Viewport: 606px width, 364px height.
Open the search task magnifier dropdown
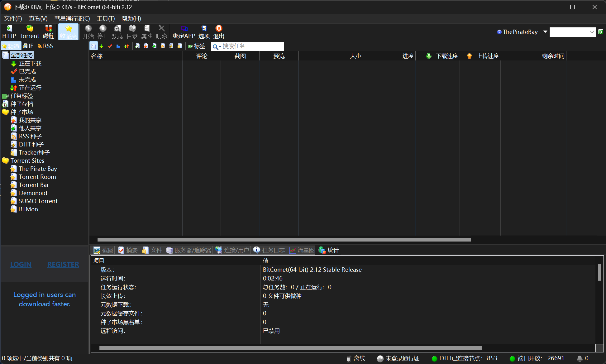tap(217, 47)
